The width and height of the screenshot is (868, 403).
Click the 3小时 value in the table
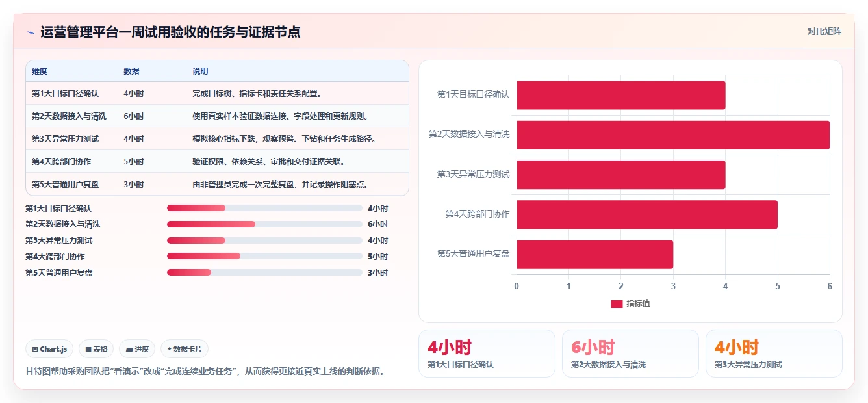(134, 185)
